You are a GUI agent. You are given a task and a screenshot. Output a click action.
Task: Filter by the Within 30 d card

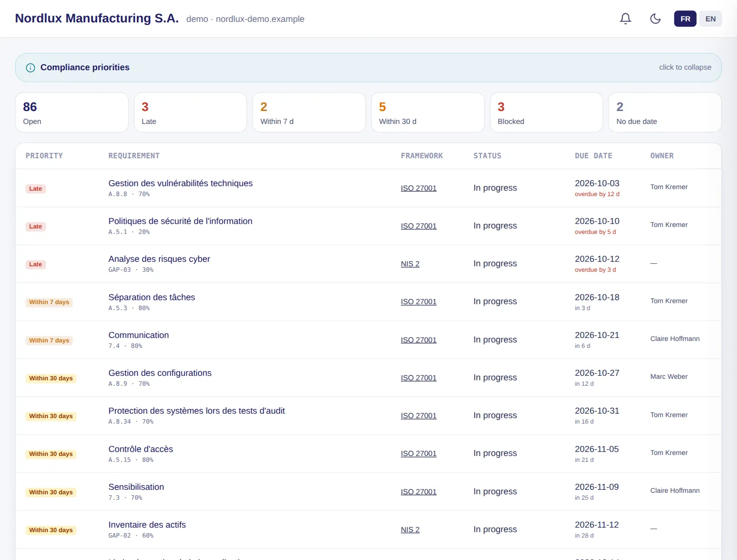428,112
